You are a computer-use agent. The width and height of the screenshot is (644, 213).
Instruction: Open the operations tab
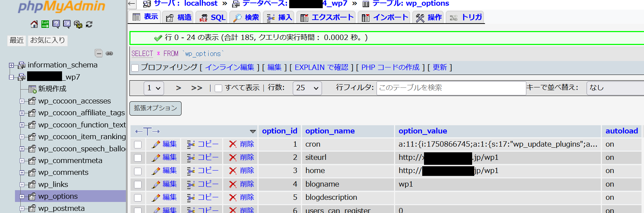[x=429, y=17]
